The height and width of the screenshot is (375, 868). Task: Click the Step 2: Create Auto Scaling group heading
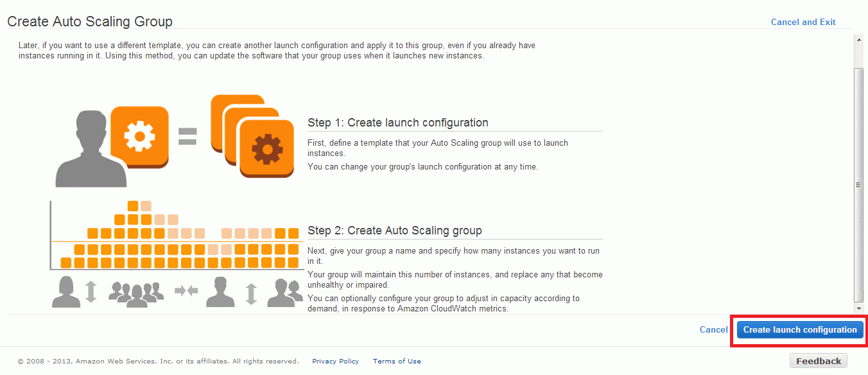coord(395,231)
